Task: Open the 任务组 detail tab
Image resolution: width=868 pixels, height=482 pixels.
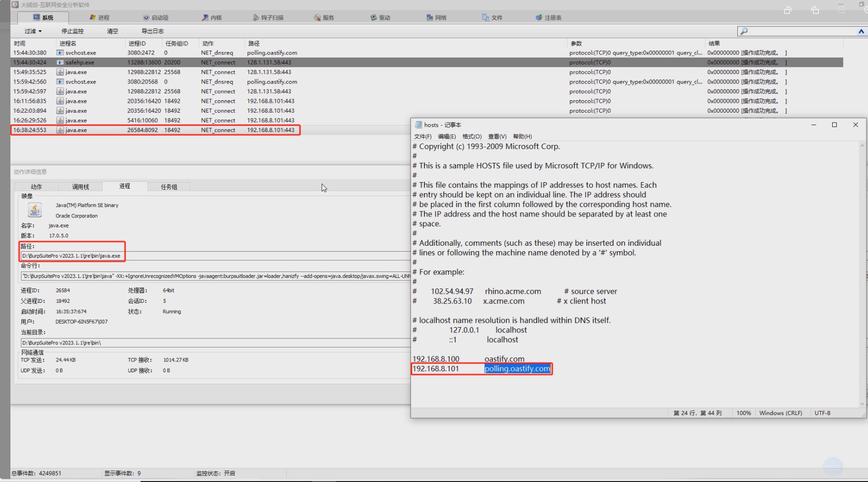Action: coord(169,187)
